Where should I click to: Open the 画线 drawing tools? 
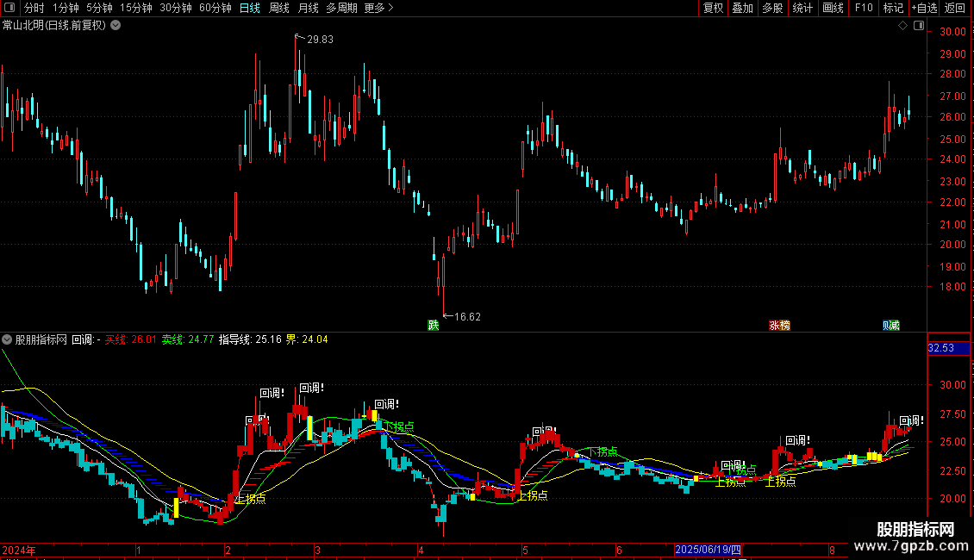click(833, 8)
